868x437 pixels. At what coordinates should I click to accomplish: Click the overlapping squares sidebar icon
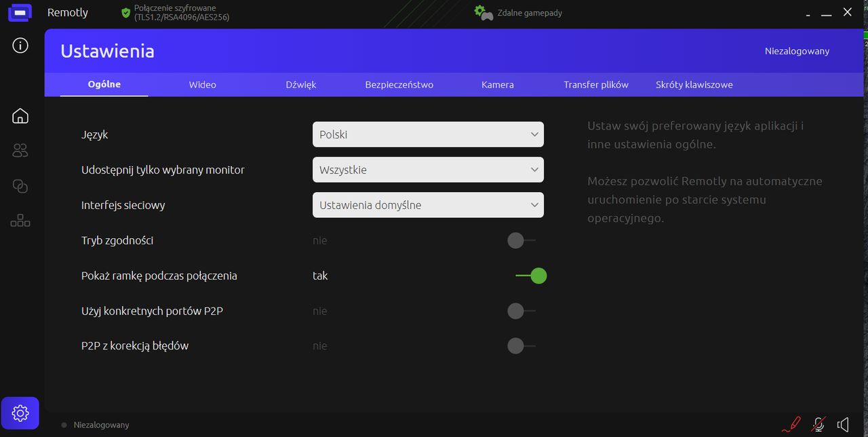tap(20, 186)
